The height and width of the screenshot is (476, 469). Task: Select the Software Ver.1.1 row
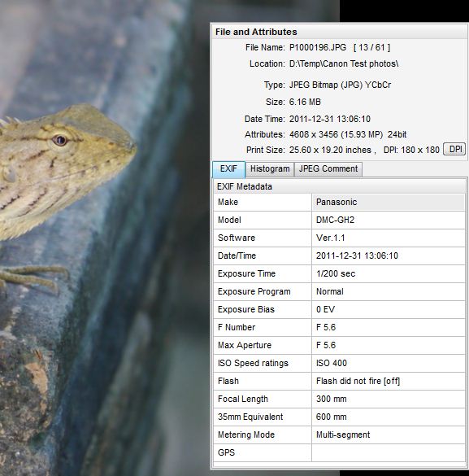coord(339,238)
